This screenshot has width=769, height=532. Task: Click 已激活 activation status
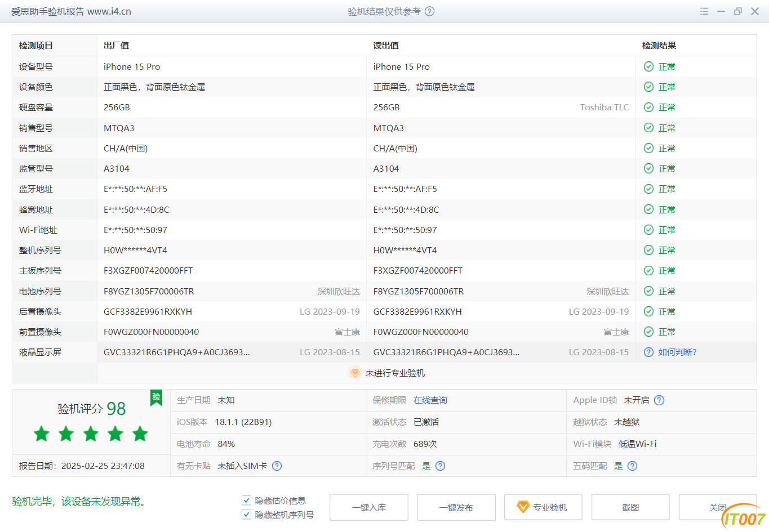tap(426, 422)
